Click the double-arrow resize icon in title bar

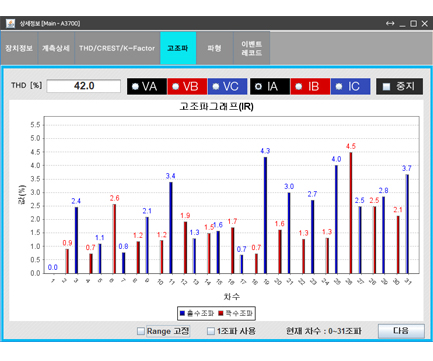click(x=390, y=24)
